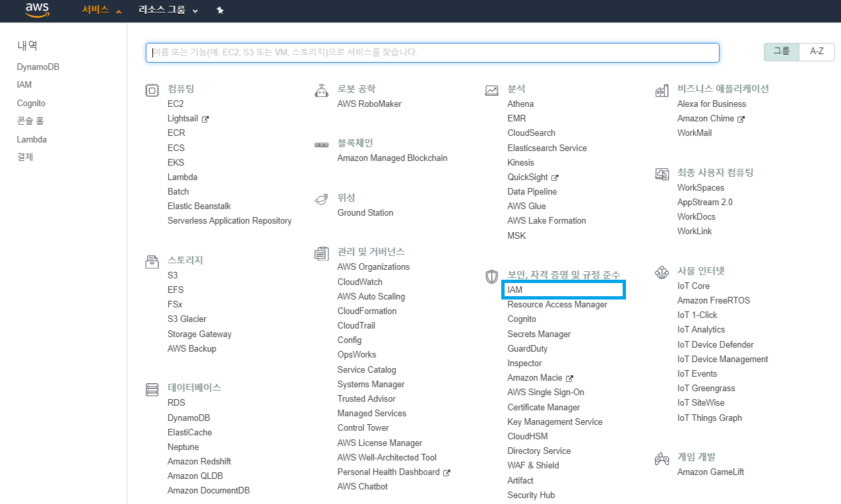This screenshot has width=841, height=504.
Task: Click the AWS logo in the header
Action: pyautogui.click(x=38, y=11)
